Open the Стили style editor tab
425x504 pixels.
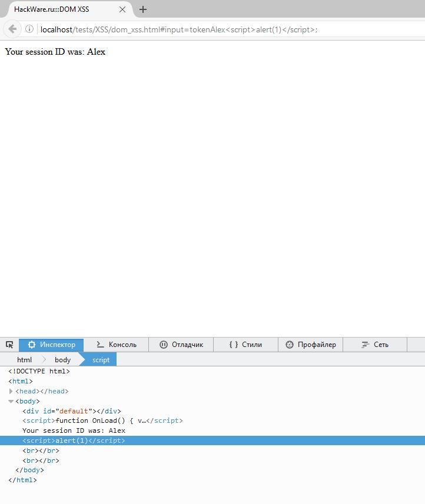tap(245, 345)
